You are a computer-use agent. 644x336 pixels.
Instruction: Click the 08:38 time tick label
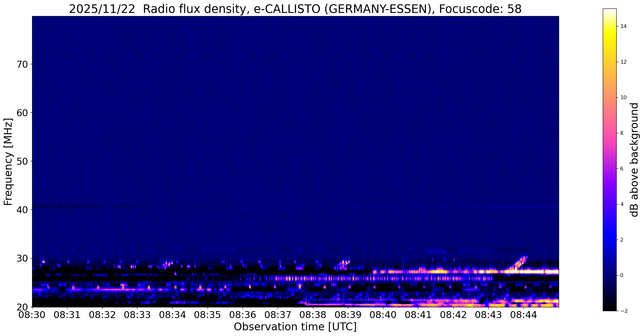pos(313,315)
